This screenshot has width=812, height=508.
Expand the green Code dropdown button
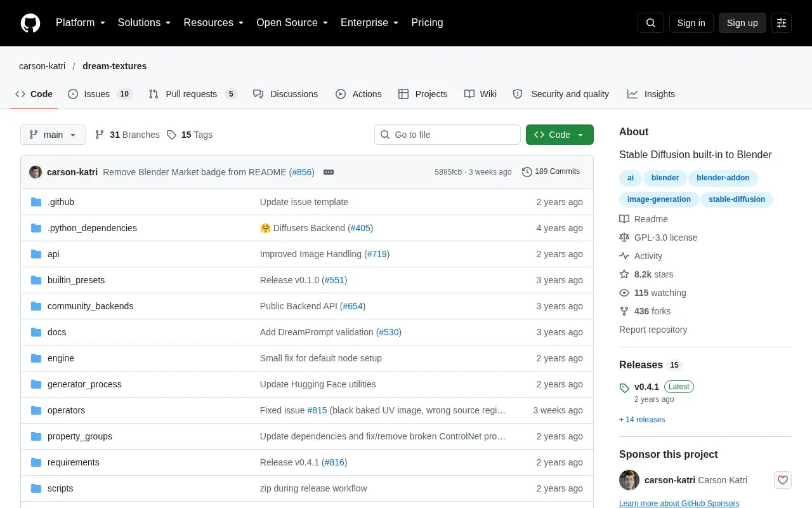click(560, 135)
